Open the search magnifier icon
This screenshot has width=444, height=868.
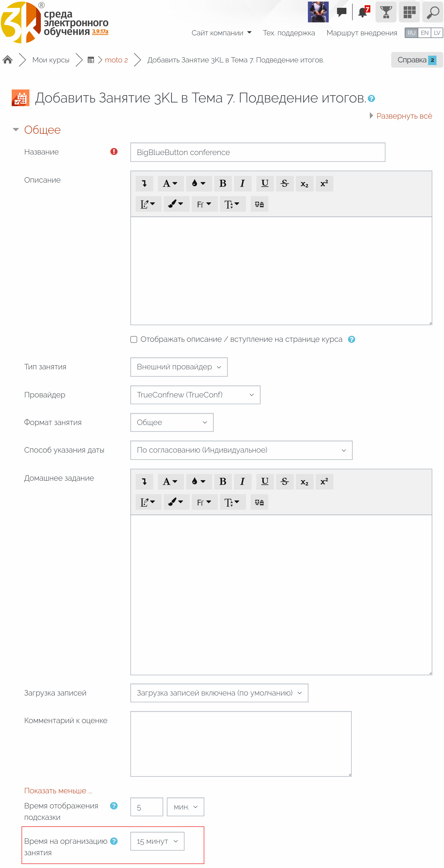click(x=433, y=12)
